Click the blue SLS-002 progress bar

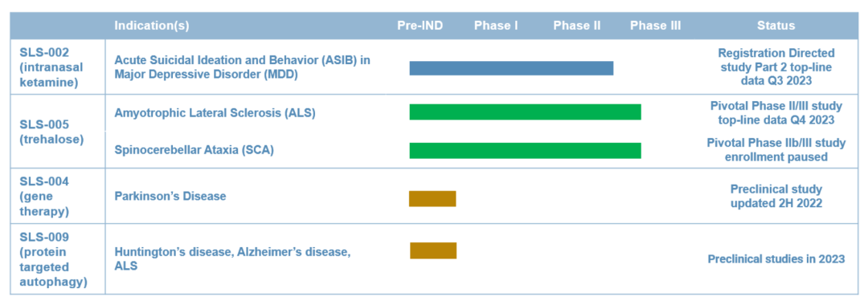point(511,68)
